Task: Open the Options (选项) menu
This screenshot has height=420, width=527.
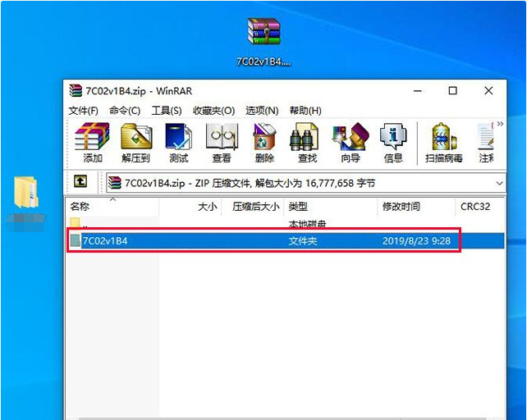Action: click(x=262, y=110)
